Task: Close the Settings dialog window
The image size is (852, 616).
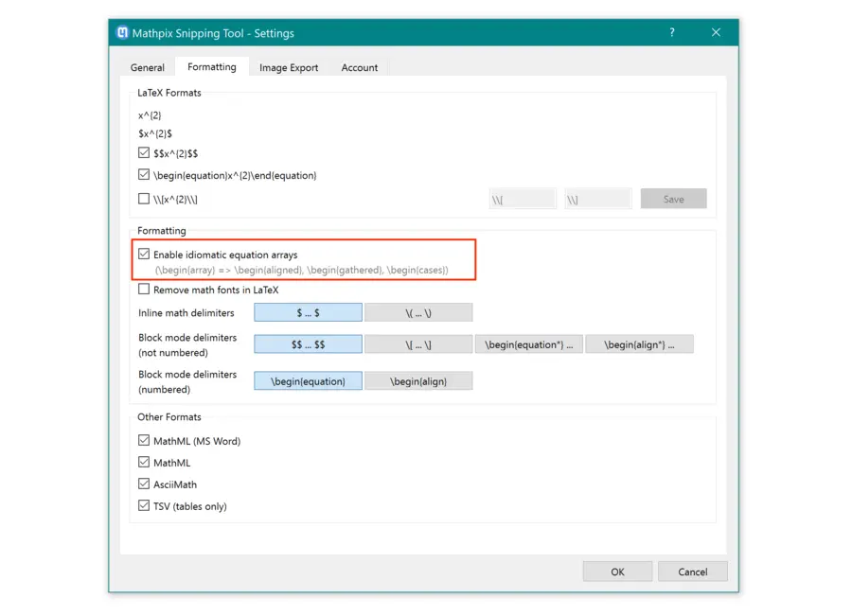Action: click(717, 32)
